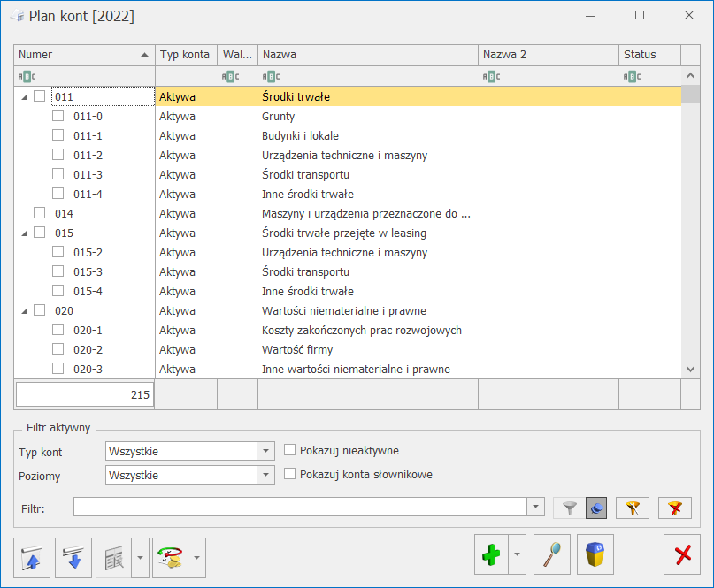Tick the checkbox for account 015-3
This screenshot has height=588, width=714.
58,271
